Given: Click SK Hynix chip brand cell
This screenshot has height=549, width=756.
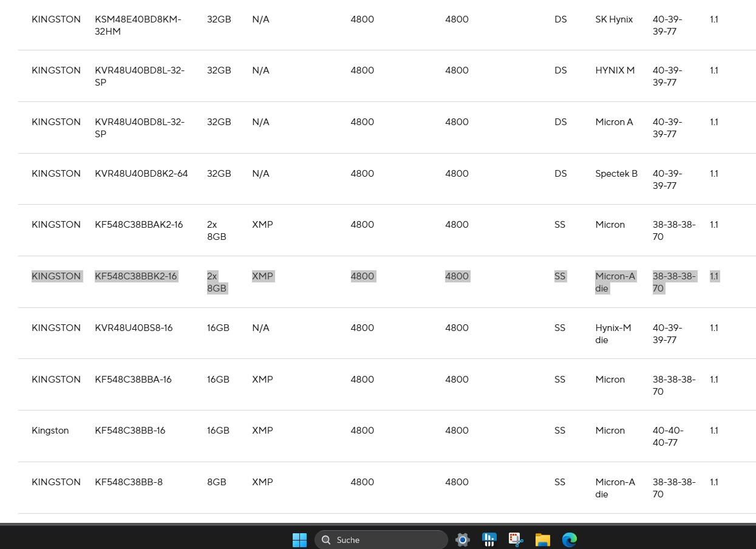Looking at the screenshot, I should [x=614, y=19].
